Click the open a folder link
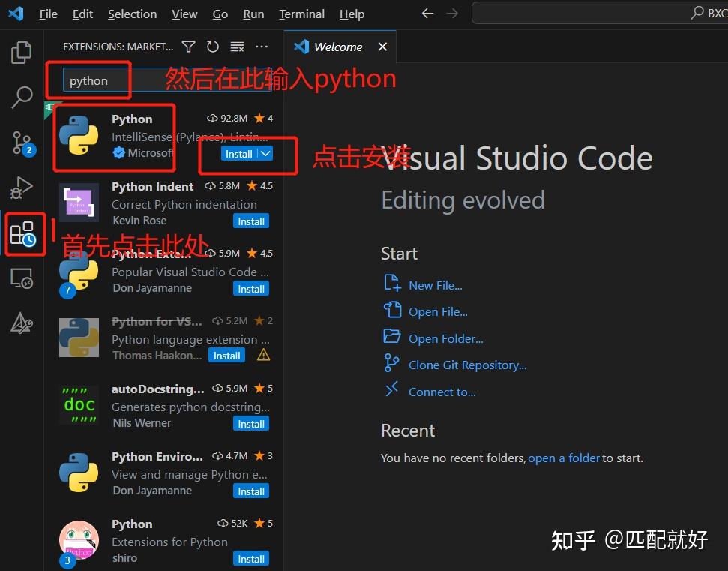This screenshot has width=728, height=571. click(564, 458)
